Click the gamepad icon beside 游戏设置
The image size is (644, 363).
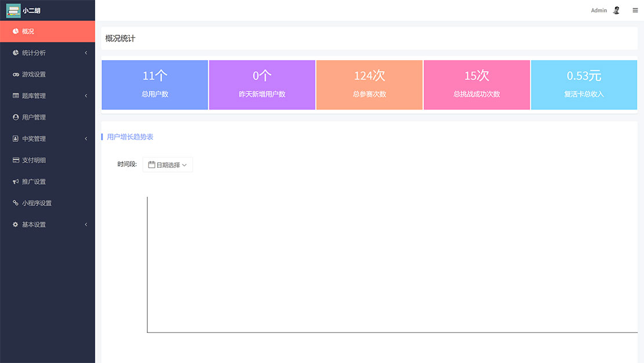pyautogui.click(x=16, y=75)
